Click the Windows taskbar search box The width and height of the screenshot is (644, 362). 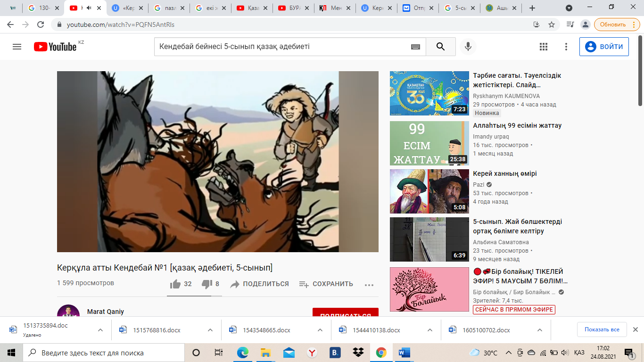click(104, 353)
